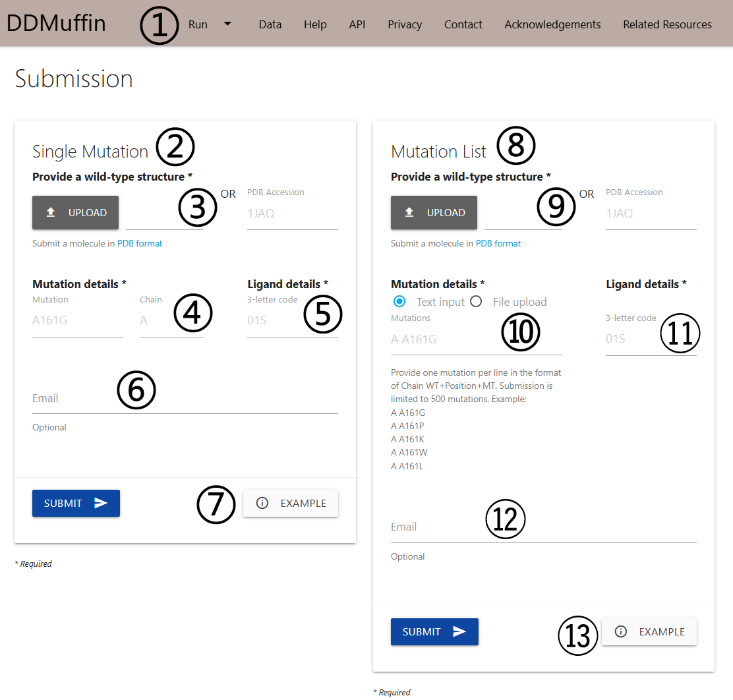Submit the Single Mutation form
733x700 pixels.
[x=76, y=503]
